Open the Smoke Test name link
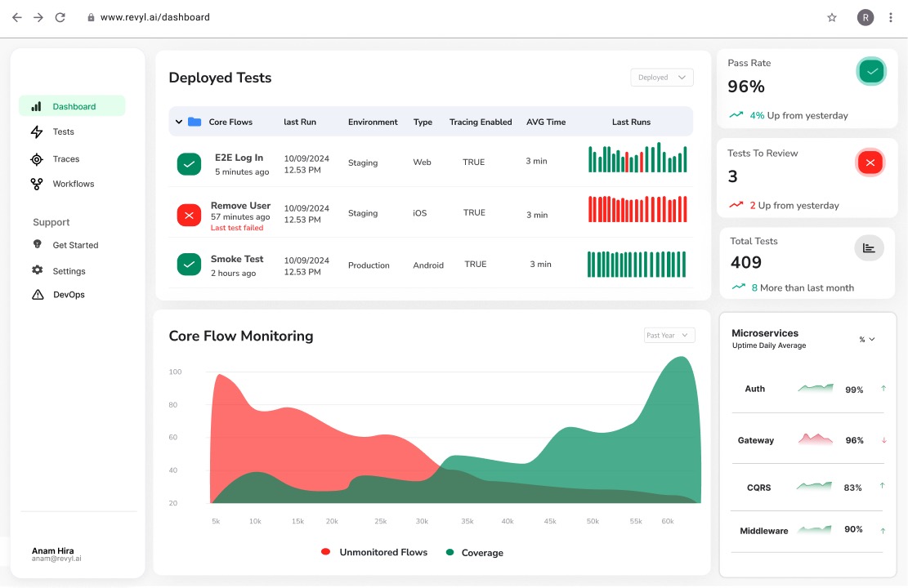 tap(237, 259)
